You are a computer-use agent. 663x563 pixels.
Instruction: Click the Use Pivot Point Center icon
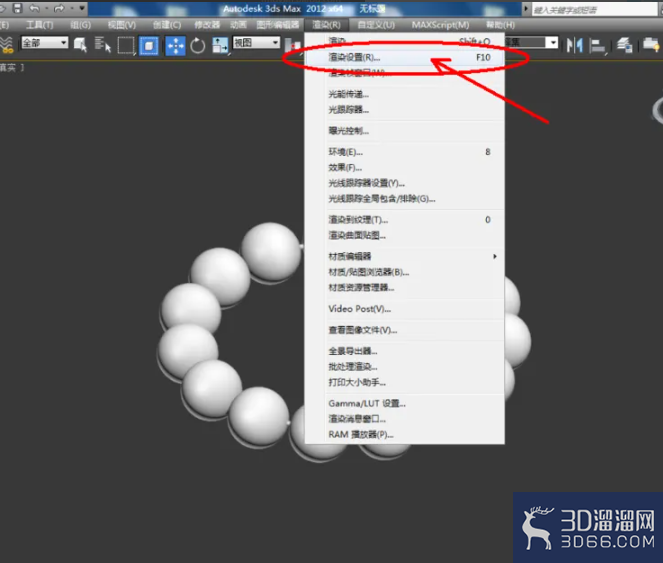pyautogui.click(x=293, y=46)
